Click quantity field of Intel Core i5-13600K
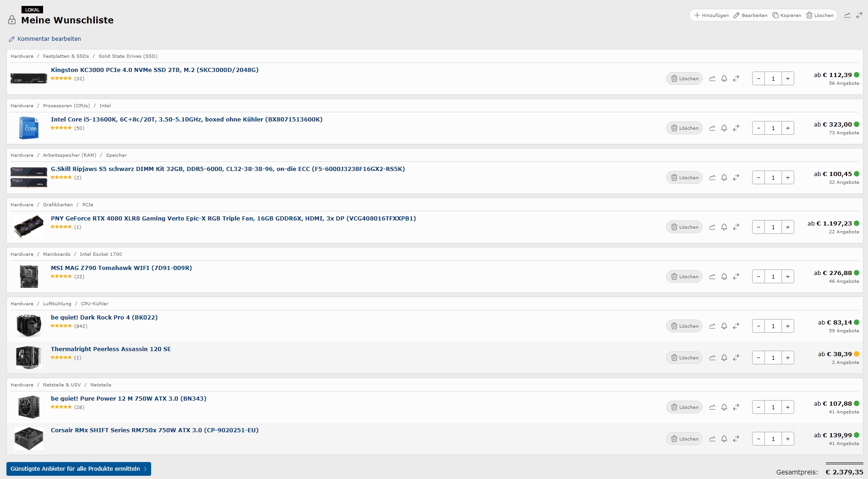 click(773, 128)
